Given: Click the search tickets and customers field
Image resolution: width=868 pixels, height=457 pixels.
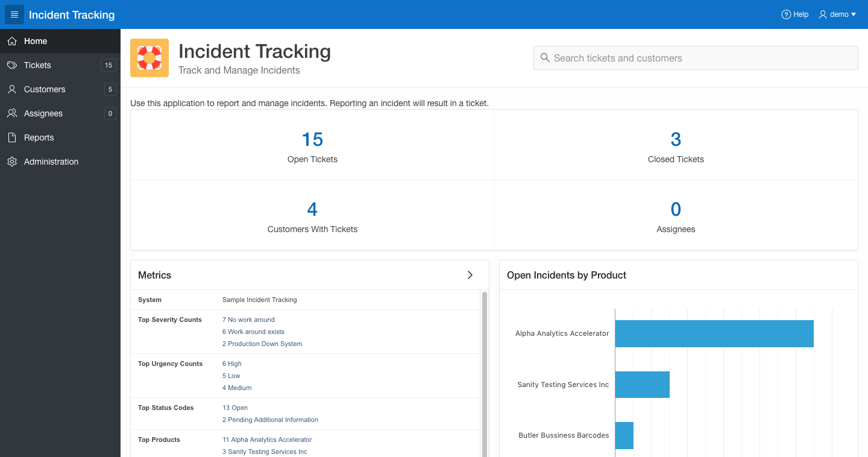Looking at the screenshot, I should 696,58.
